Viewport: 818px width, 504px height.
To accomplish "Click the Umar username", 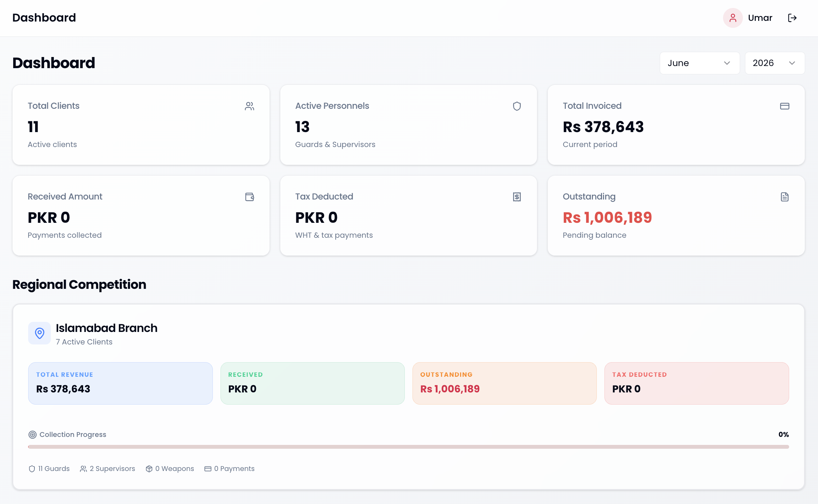I will [760, 18].
